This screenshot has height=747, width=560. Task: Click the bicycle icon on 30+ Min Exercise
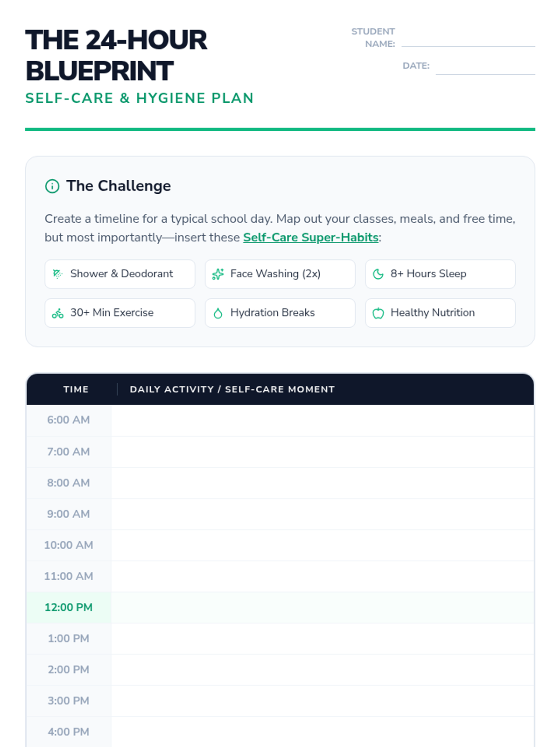(58, 313)
